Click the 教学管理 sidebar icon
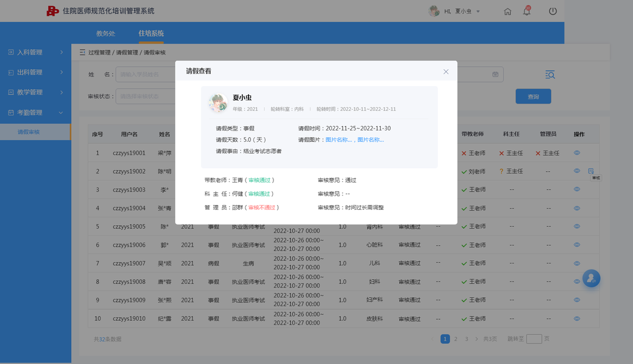633x364 pixels. [x=11, y=92]
